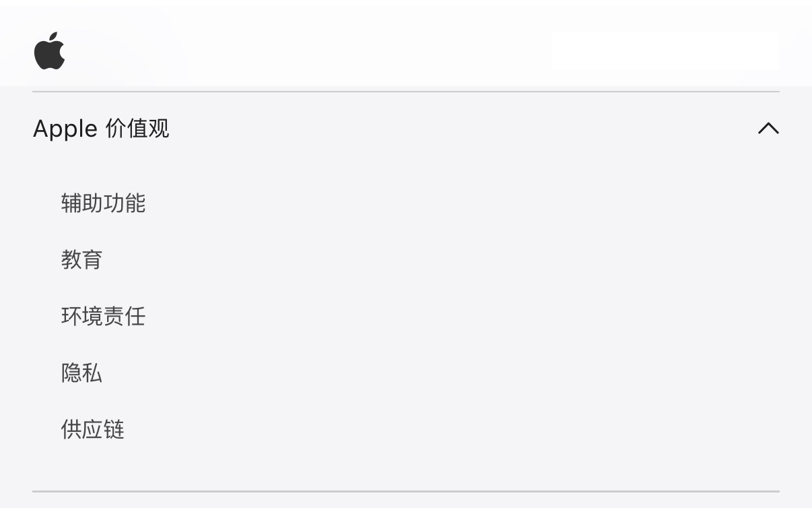
Task: Go to the 环境责任 page
Action: tap(103, 316)
